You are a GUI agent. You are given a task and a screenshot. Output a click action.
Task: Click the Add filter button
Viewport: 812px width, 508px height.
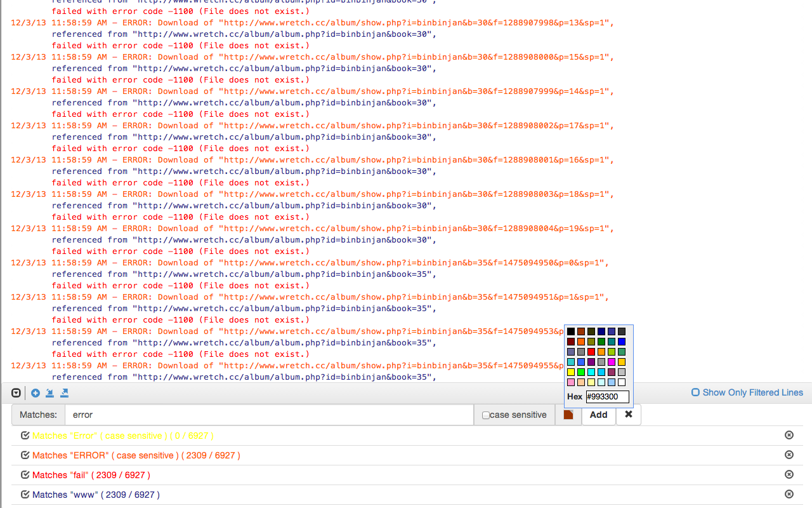coord(598,415)
